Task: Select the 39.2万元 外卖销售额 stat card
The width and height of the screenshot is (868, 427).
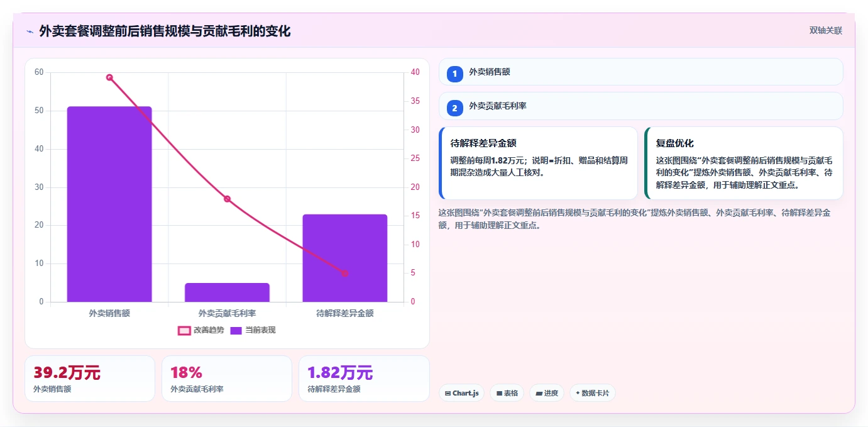Action: coord(90,379)
